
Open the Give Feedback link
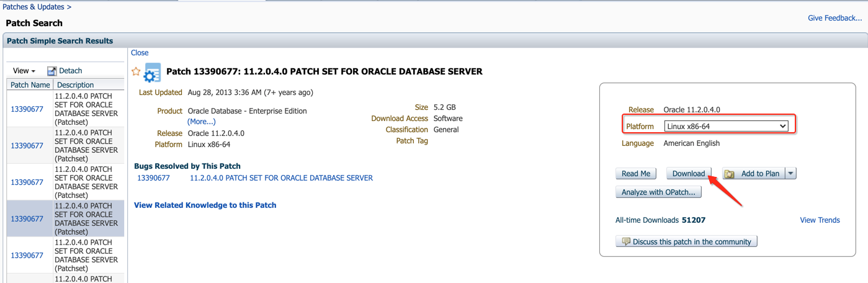pos(834,18)
